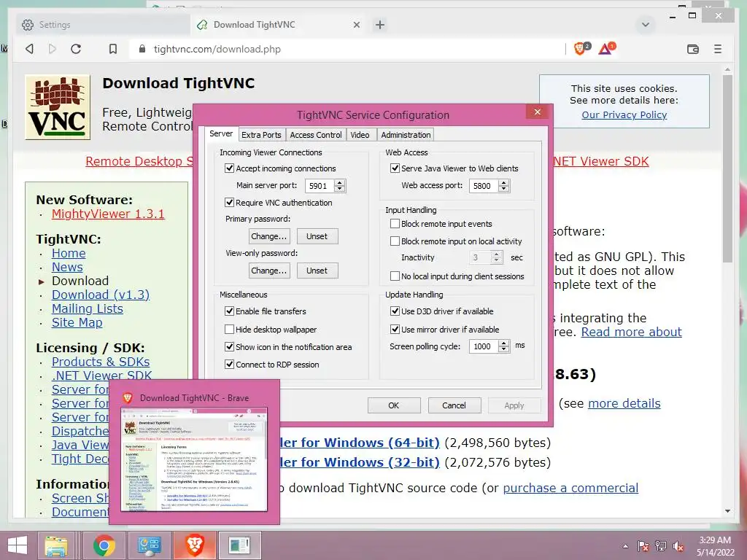This screenshot has width=747, height=560.
Task: Click Unset for View-only password
Action: pos(317,271)
